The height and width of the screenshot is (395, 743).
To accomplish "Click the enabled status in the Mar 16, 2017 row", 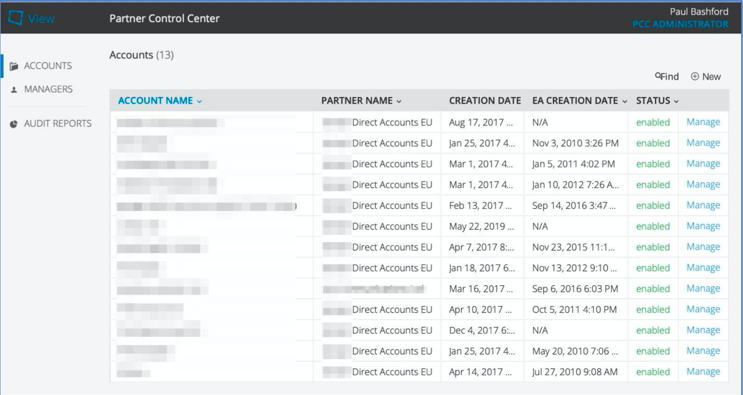I will (x=653, y=289).
